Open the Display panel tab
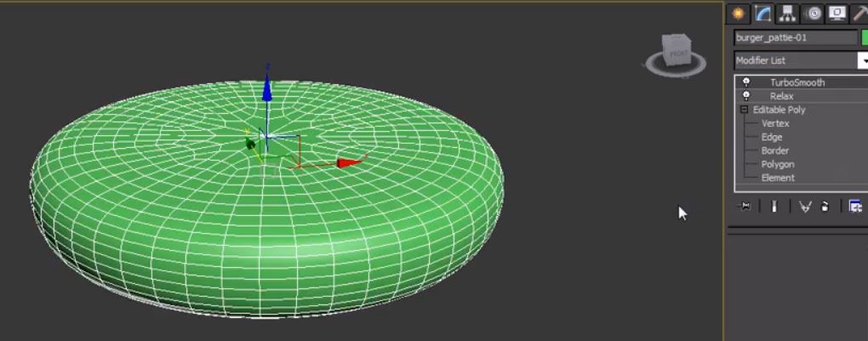Viewport: 868px width, 341px height. tap(837, 14)
